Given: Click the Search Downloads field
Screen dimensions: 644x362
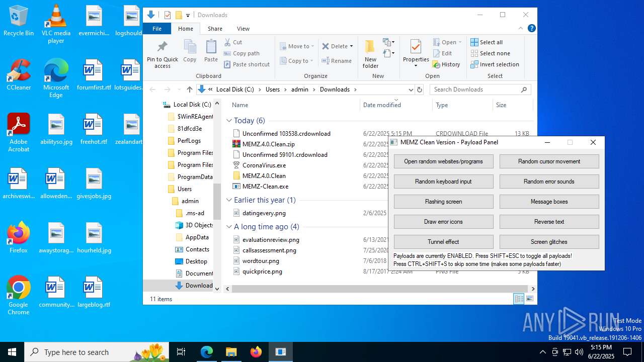Looking at the screenshot, I should (480, 89).
